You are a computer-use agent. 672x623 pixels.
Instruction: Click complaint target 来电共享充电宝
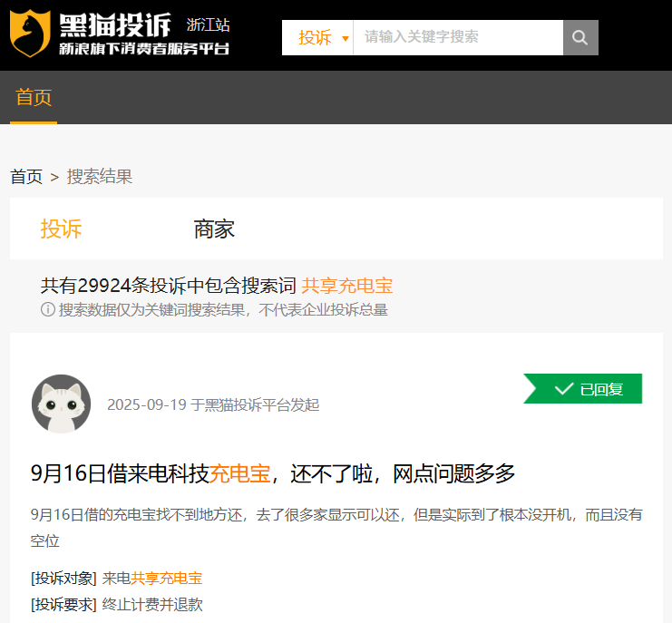click(x=152, y=579)
